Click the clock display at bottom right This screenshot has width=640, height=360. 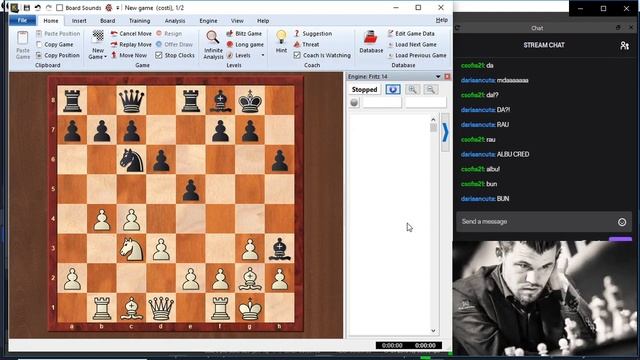tap(409, 345)
